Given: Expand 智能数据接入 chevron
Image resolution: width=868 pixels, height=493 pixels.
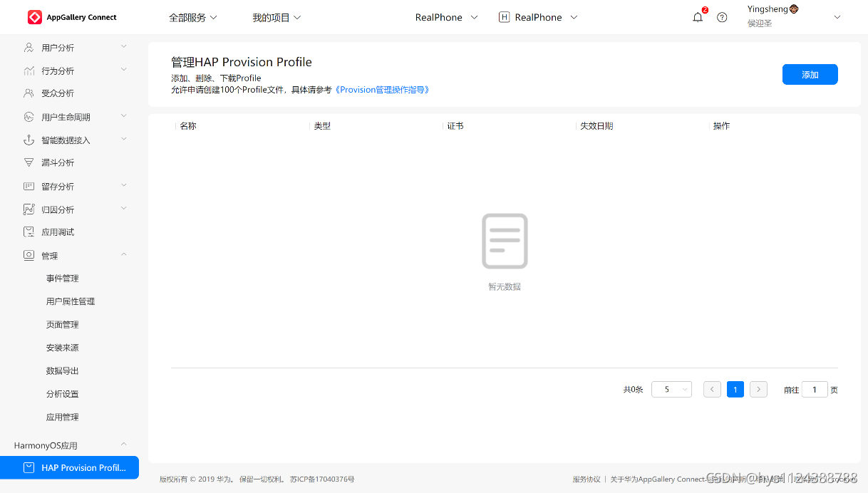Looking at the screenshot, I should 124,139.
